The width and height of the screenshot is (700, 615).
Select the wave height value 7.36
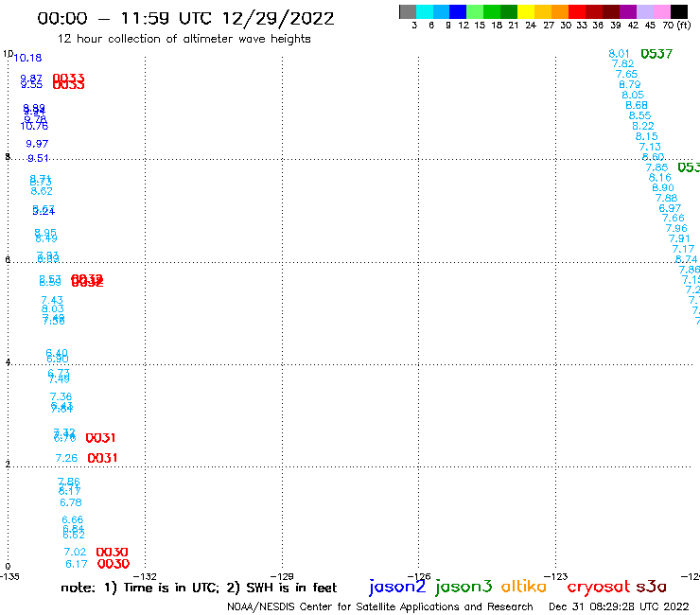[61, 396]
